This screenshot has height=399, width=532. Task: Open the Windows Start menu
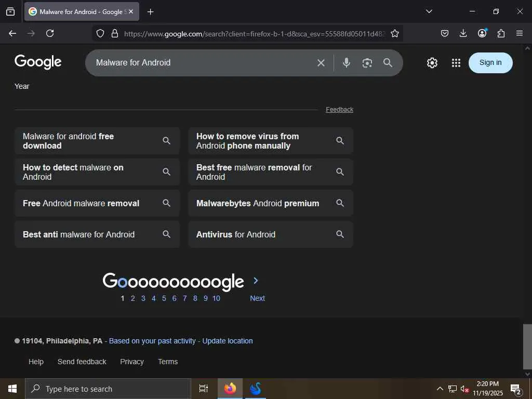tap(12, 389)
